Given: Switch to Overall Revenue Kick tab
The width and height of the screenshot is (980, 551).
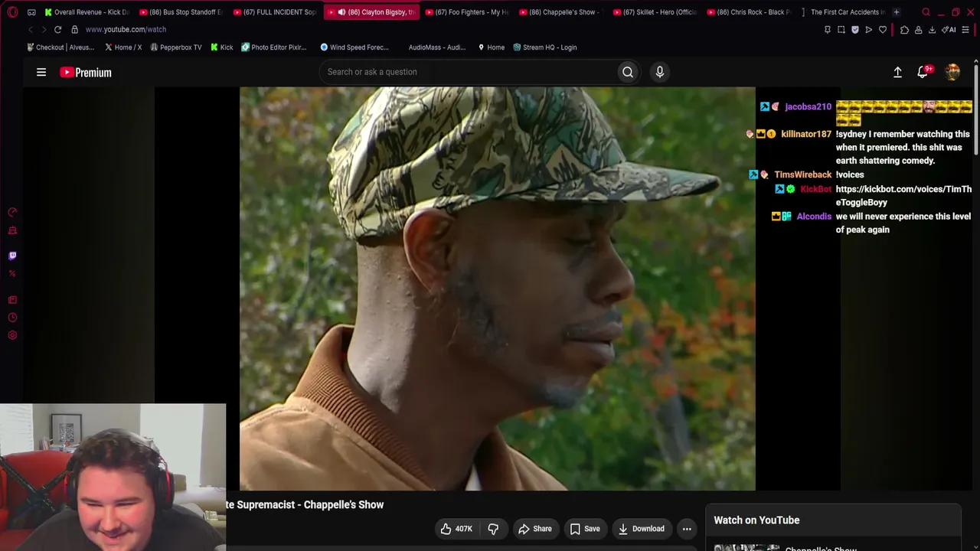Looking at the screenshot, I should pyautogui.click(x=87, y=12).
